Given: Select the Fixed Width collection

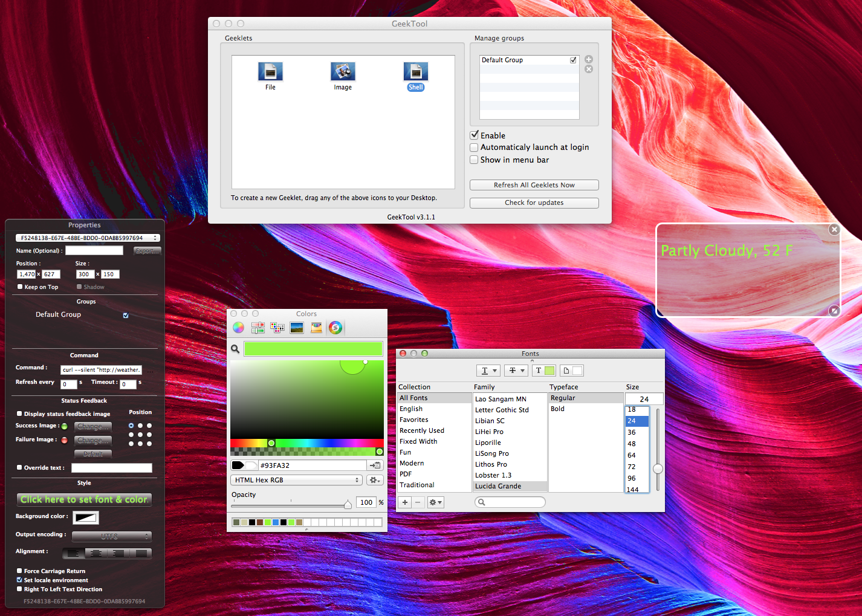Looking at the screenshot, I should [x=418, y=441].
